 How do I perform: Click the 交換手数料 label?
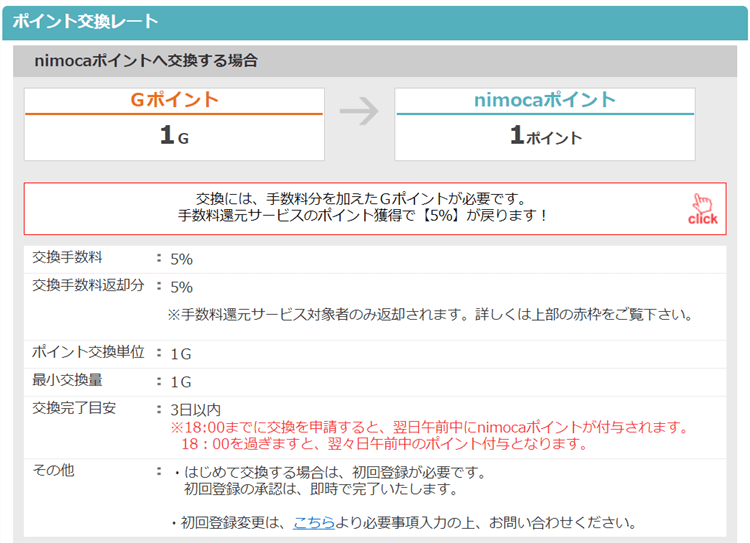click(x=67, y=257)
